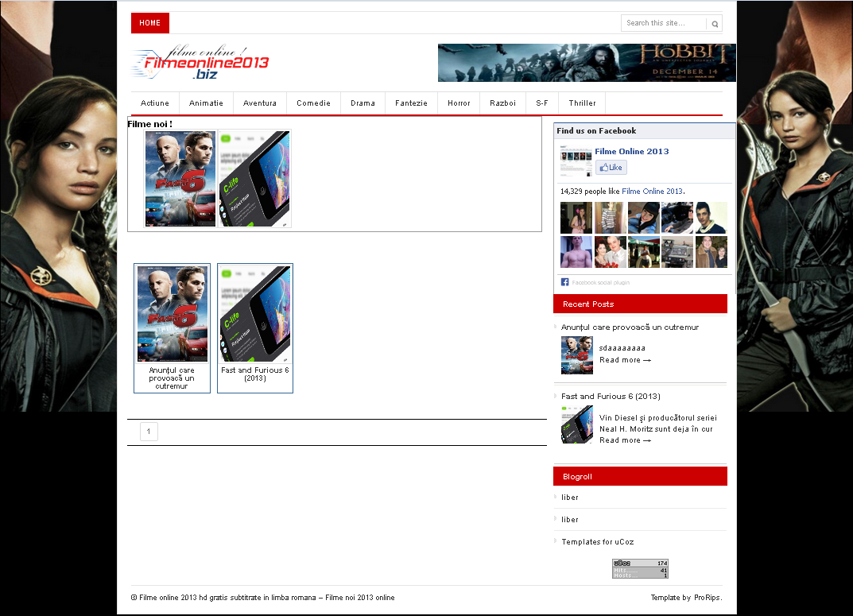
Task: Click C-life thumbnail in Recent Posts
Action: 577,424
